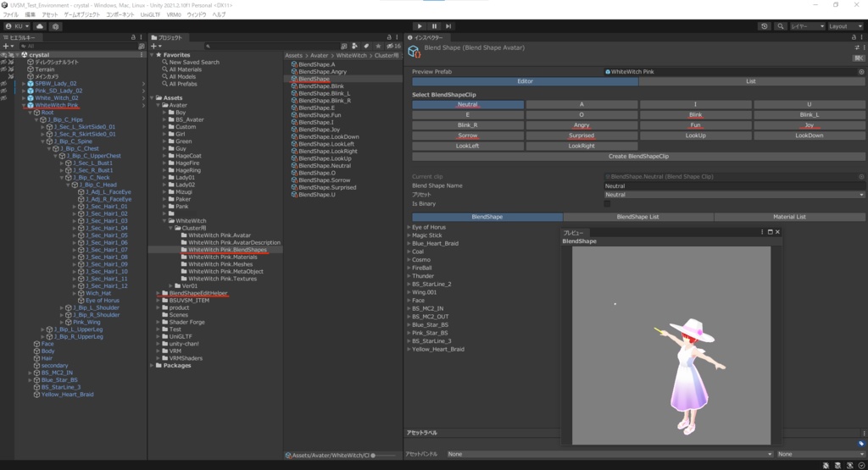Select the Joy blendshape clip button
The width and height of the screenshot is (868, 470).
click(809, 125)
